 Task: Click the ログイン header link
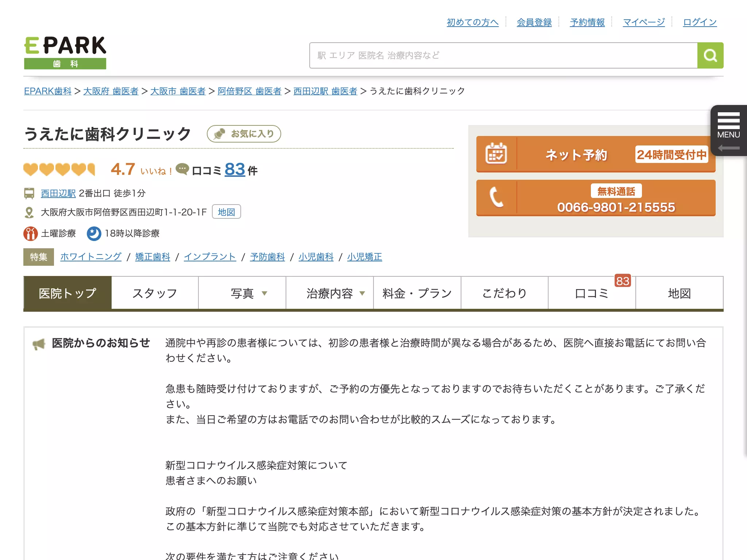coord(700,22)
